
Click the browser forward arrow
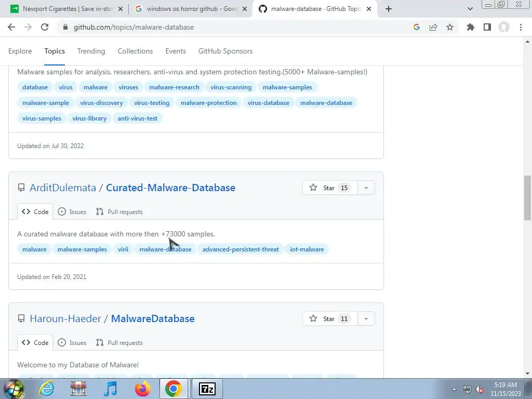click(28, 27)
